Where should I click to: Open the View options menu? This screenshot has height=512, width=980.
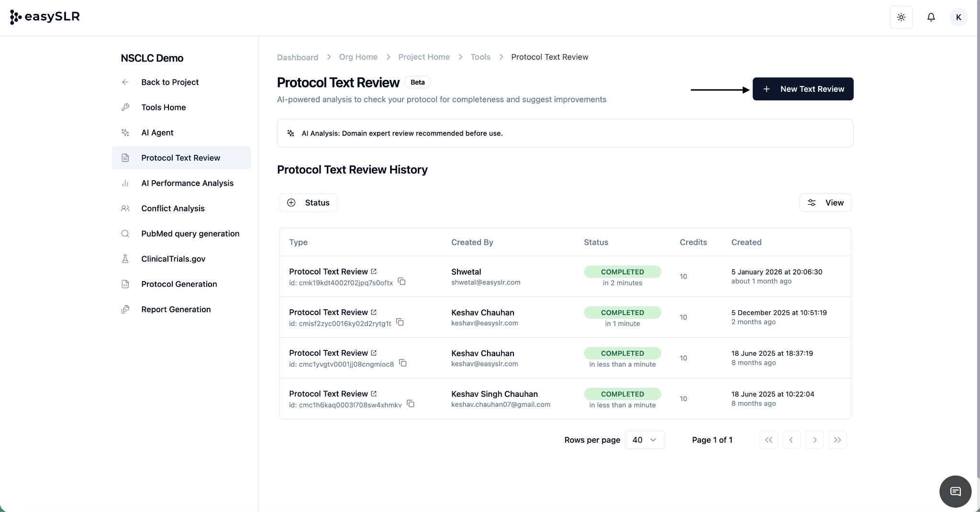click(x=825, y=203)
